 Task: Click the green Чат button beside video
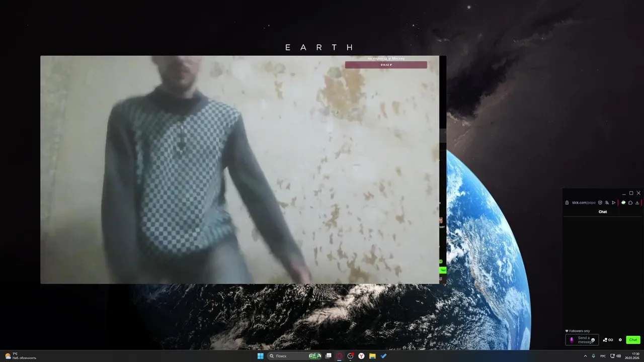[443, 270]
